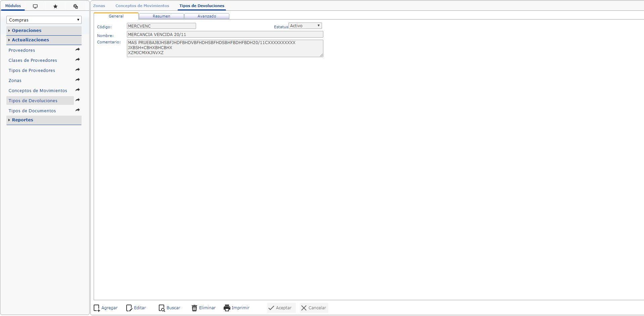Click the settings gears icon
The height and width of the screenshot is (316, 644).
(x=76, y=6)
